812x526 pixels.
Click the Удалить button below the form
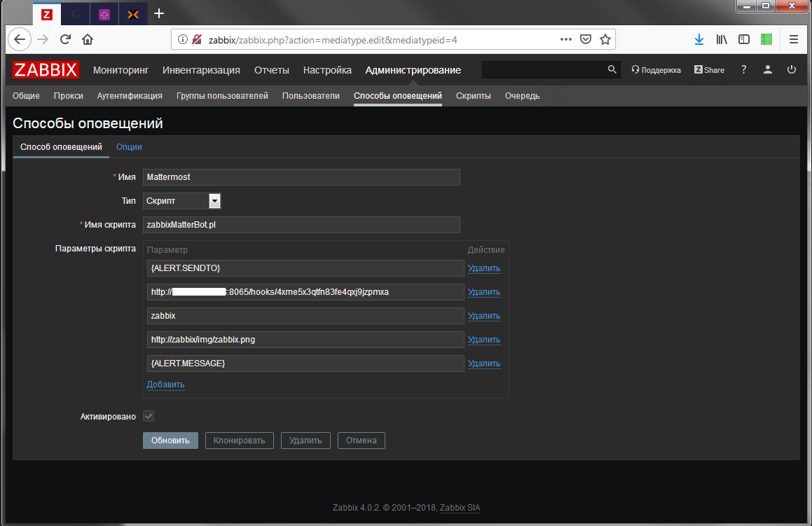pyautogui.click(x=305, y=441)
